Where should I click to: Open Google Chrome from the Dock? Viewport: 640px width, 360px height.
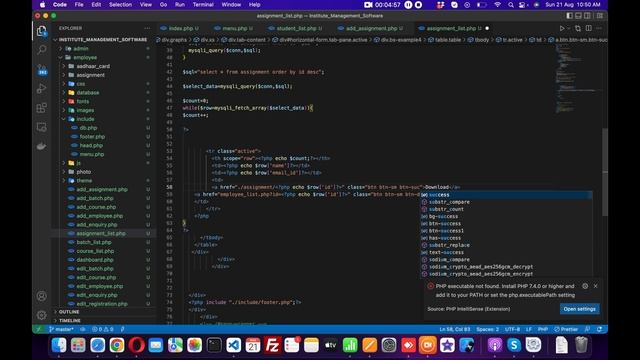pyautogui.click(x=117, y=345)
